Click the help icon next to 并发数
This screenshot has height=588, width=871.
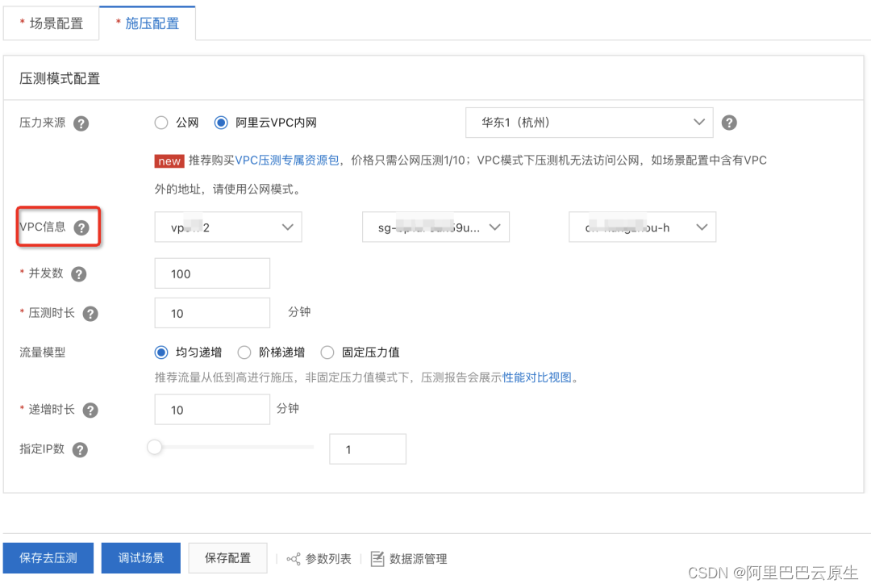pyautogui.click(x=78, y=273)
